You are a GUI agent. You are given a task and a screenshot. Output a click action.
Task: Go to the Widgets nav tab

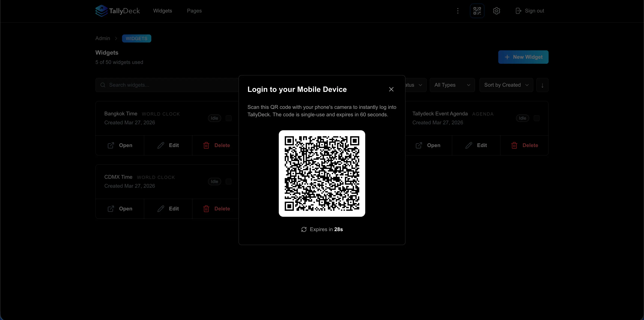point(162,11)
